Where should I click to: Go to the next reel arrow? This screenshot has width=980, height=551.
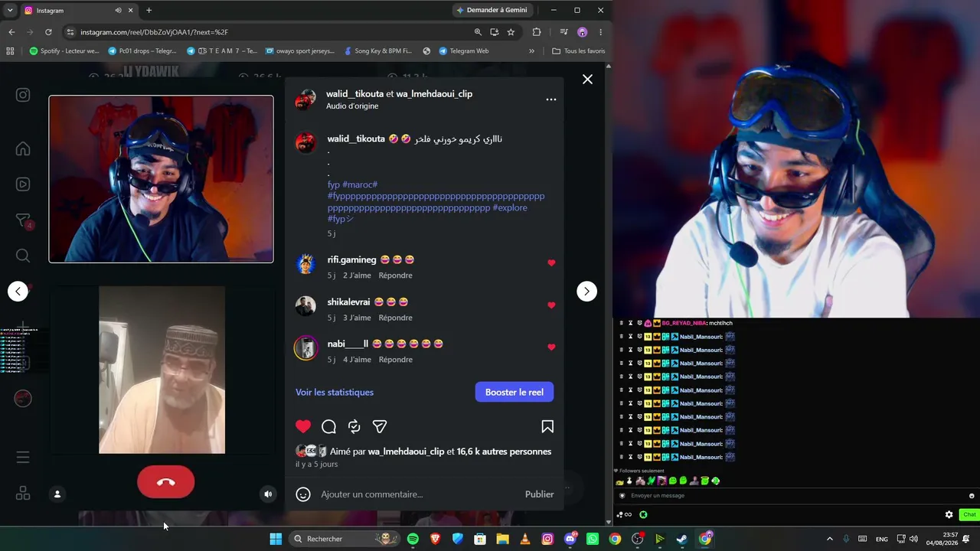click(x=586, y=291)
